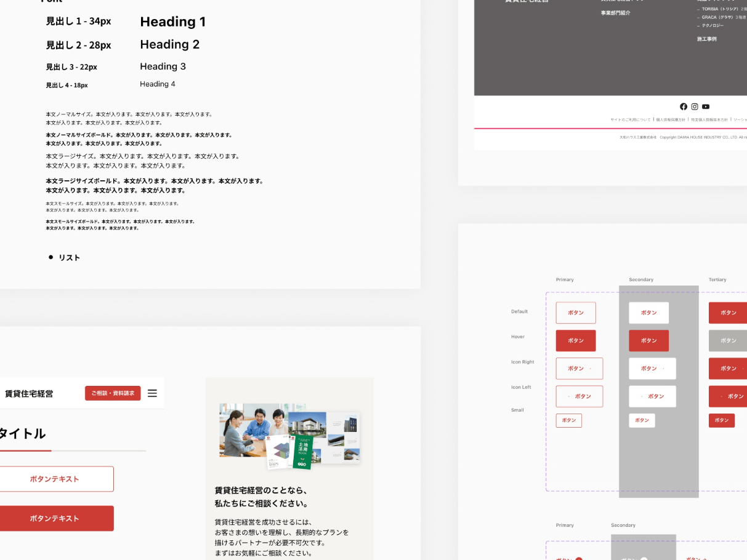Select the Tertiary Default red ボタン

point(728,313)
